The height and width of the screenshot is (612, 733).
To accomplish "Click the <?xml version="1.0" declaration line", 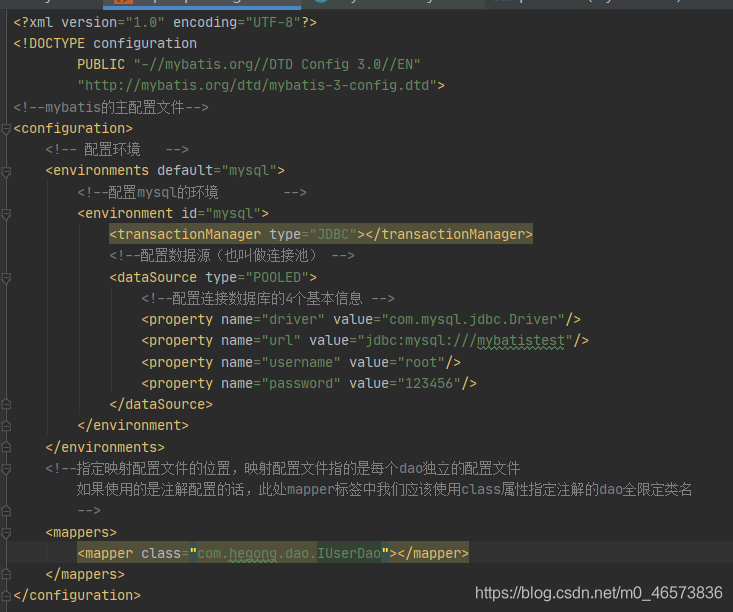I will tap(165, 22).
